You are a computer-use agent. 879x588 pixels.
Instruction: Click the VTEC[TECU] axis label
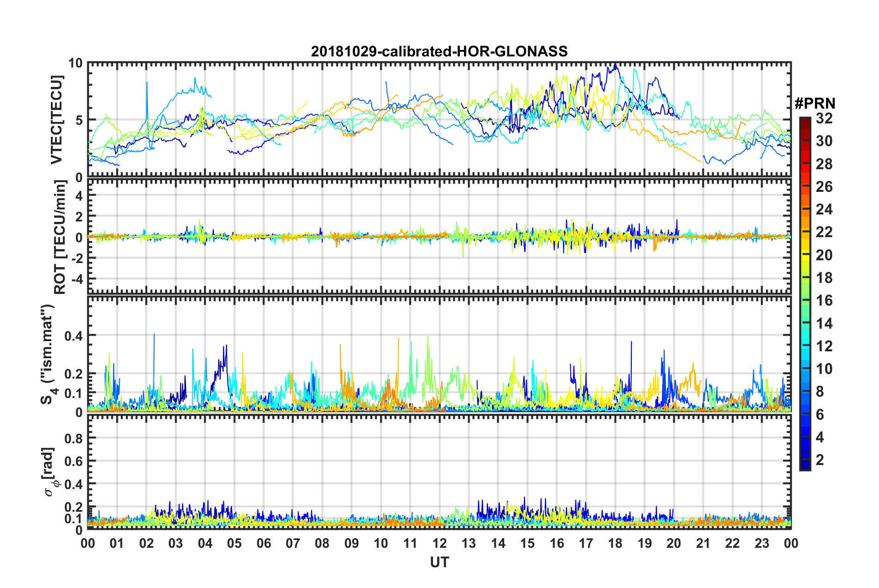pyautogui.click(x=56, y=120)
